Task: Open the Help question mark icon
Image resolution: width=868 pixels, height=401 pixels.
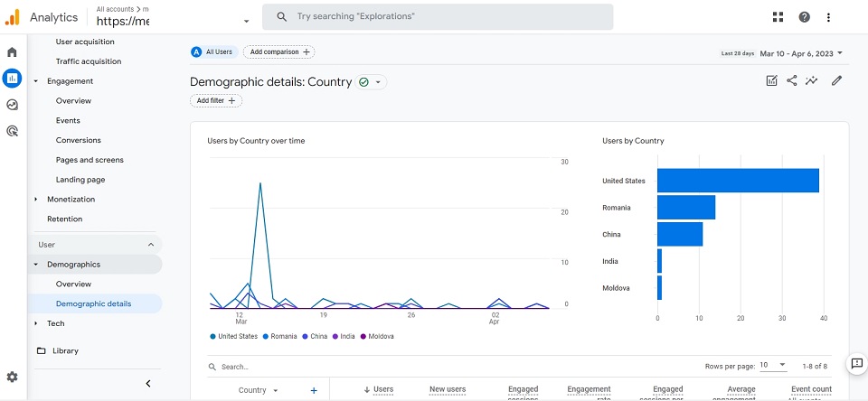Action: (805, 17)
